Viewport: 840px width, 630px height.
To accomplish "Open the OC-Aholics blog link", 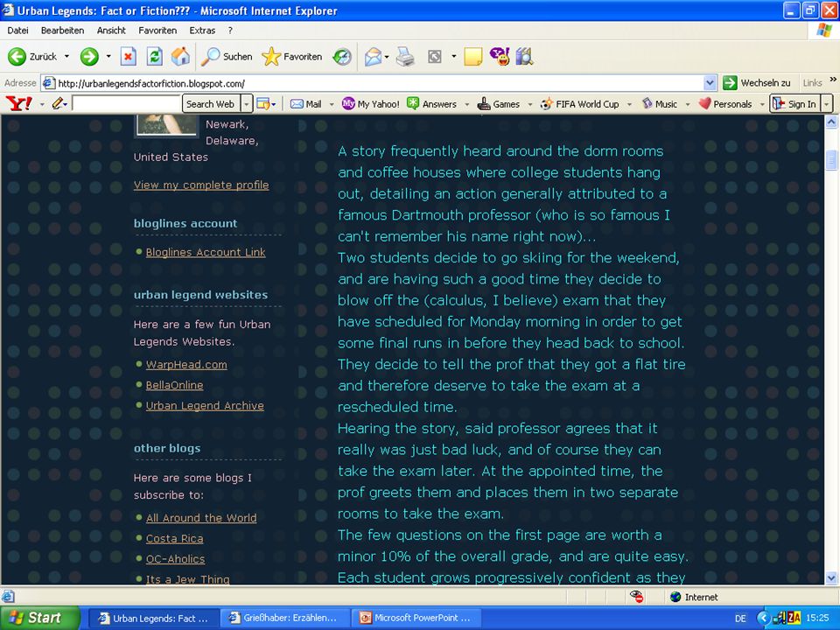I will (x=175, y=559).
